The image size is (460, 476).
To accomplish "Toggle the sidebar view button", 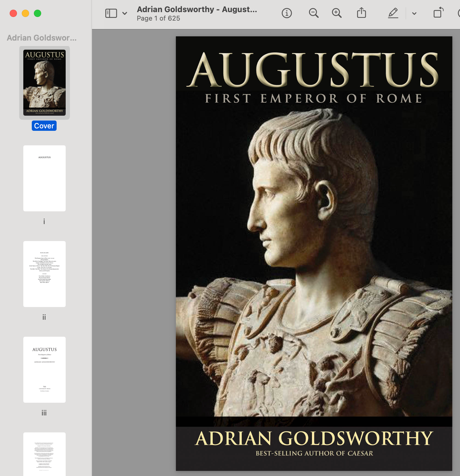I will click(111, 13).
